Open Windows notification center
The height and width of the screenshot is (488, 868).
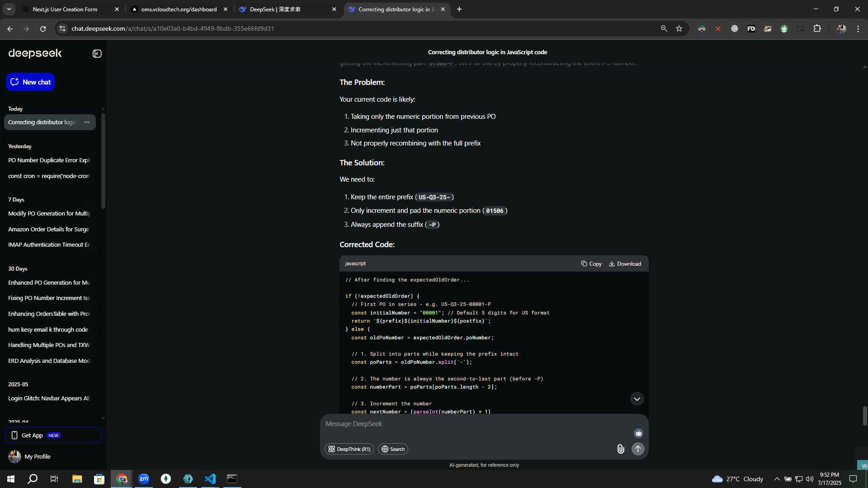coord(853,479)
